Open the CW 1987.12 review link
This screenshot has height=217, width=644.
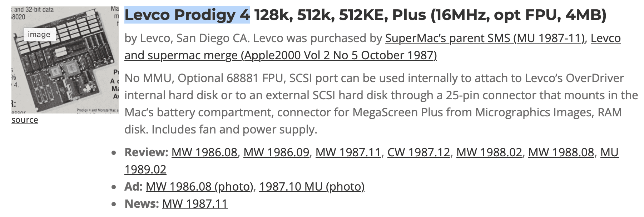click(418, 152)
